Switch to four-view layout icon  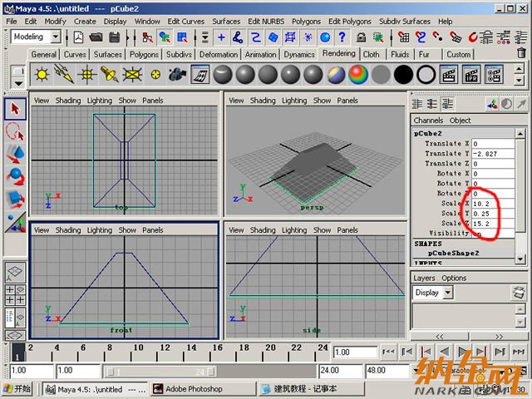(15, 293)
